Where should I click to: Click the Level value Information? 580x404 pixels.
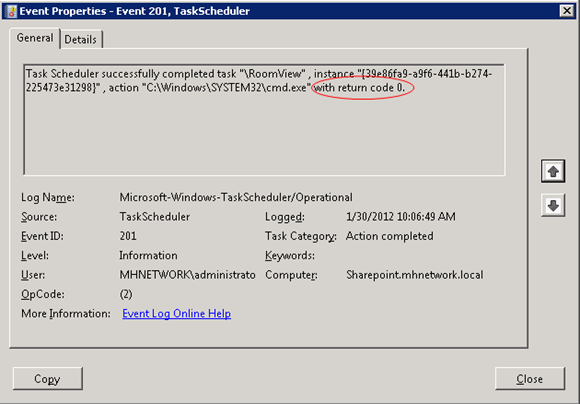pyautogui.click(x=148, y=256)
